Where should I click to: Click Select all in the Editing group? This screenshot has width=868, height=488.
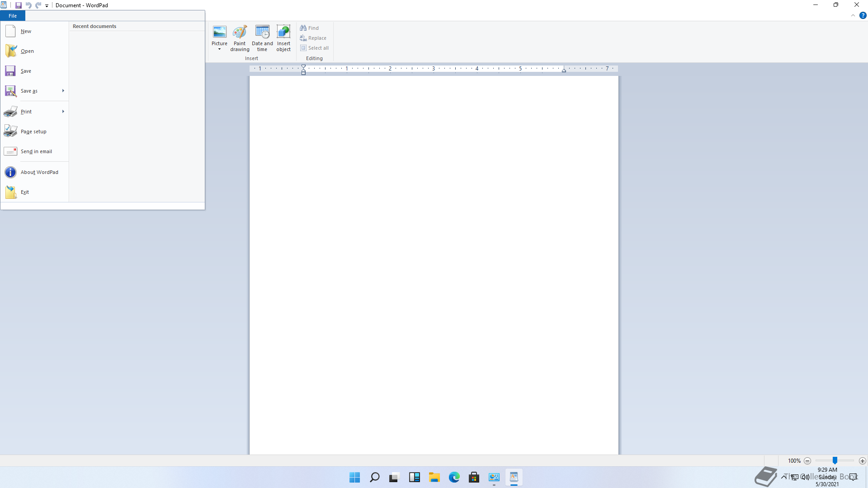coord(314,48)
